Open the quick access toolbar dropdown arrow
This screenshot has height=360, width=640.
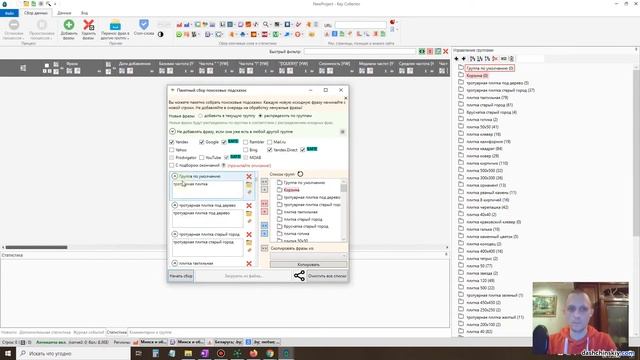coord(55,4)
